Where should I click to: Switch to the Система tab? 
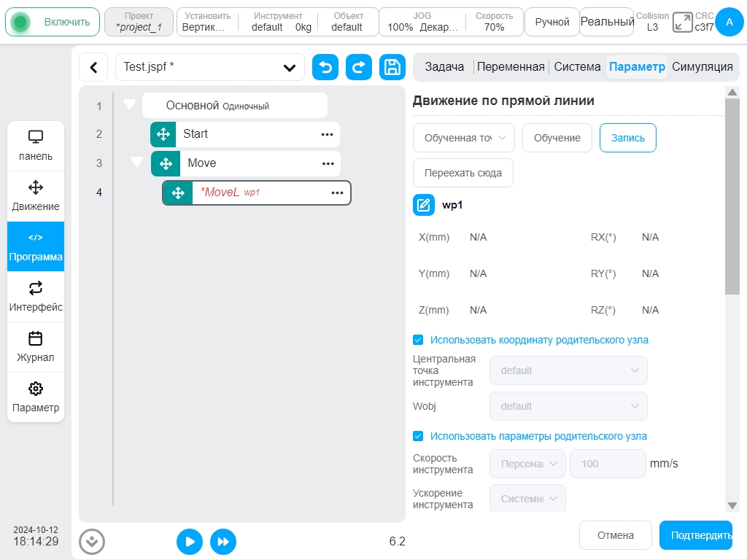coord(577,66)
